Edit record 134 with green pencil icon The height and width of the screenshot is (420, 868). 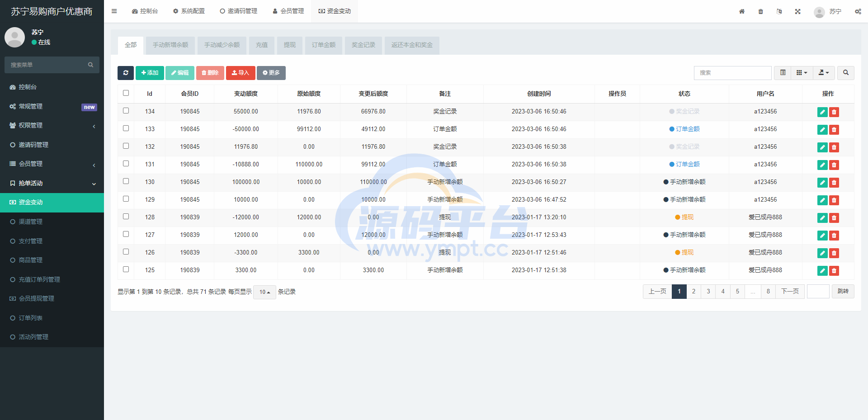point(822,112)
